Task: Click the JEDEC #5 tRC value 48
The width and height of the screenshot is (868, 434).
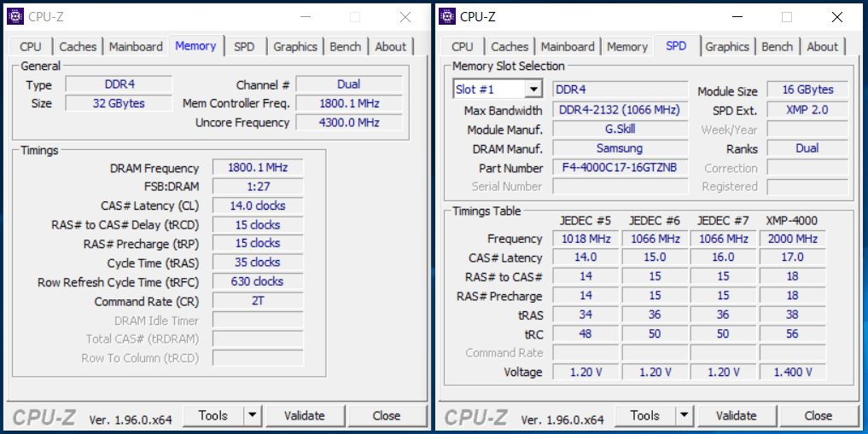Action: 585,333
